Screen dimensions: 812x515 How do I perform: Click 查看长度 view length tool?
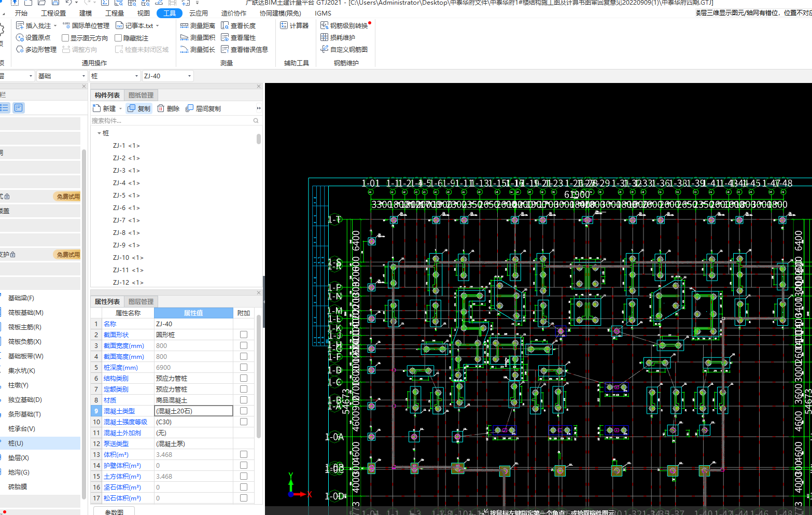click(239, 25)
